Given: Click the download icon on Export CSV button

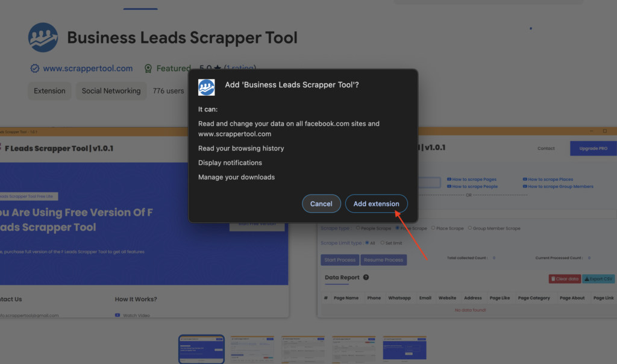Looking at the screenshot, I should click(586, 278).
